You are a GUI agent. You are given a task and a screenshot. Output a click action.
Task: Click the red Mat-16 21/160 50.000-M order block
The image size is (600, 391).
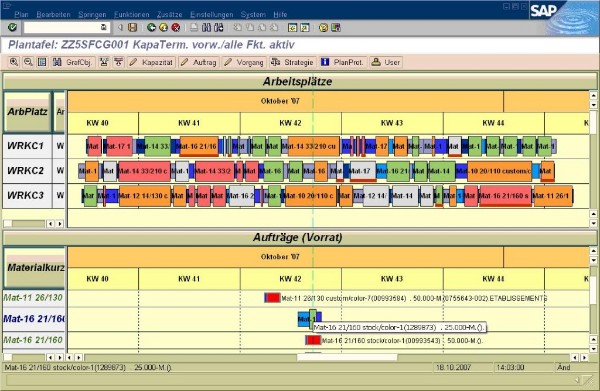(314, 340)
